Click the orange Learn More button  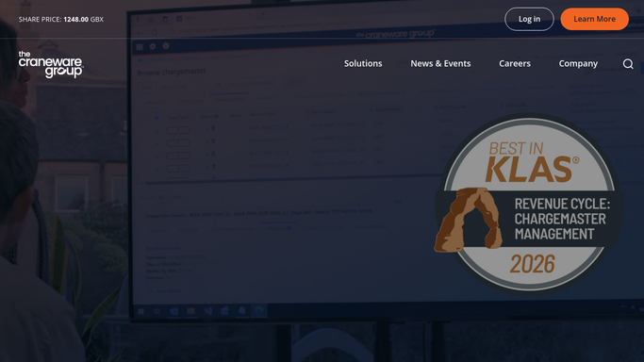tap(594, 19)
